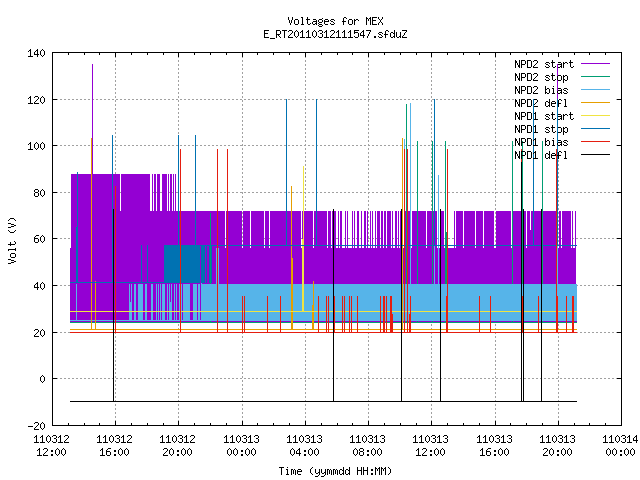Click the 'Volt (V)' y-axis label
This screenshot has width=640, height=480.
coord(13,240)
